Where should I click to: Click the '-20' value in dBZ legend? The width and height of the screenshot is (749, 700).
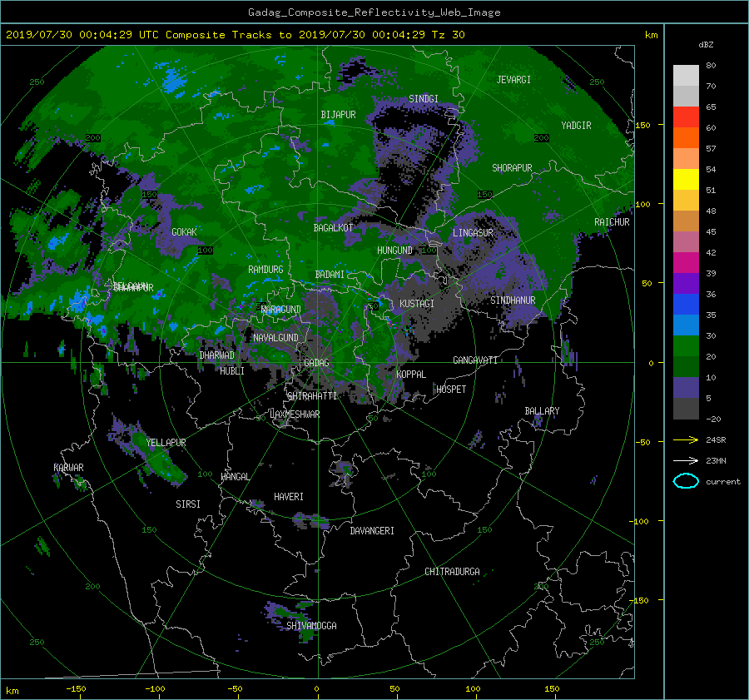(713, 419)
